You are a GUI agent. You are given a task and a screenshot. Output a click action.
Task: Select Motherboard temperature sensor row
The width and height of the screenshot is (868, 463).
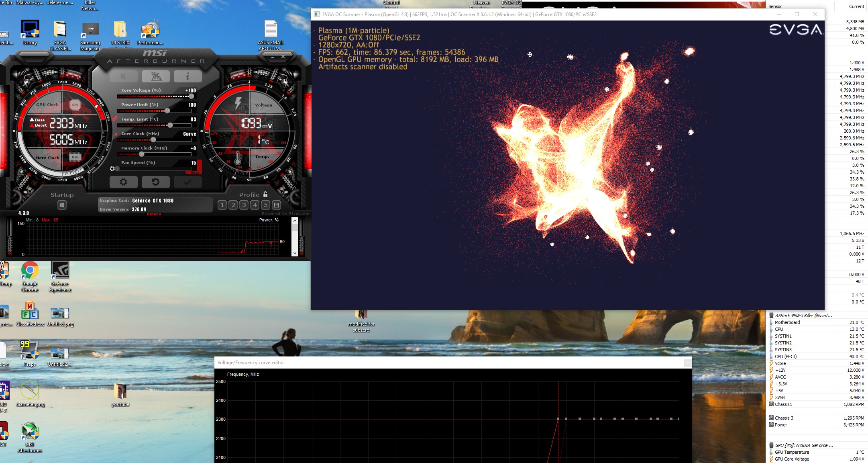[816, 322]
